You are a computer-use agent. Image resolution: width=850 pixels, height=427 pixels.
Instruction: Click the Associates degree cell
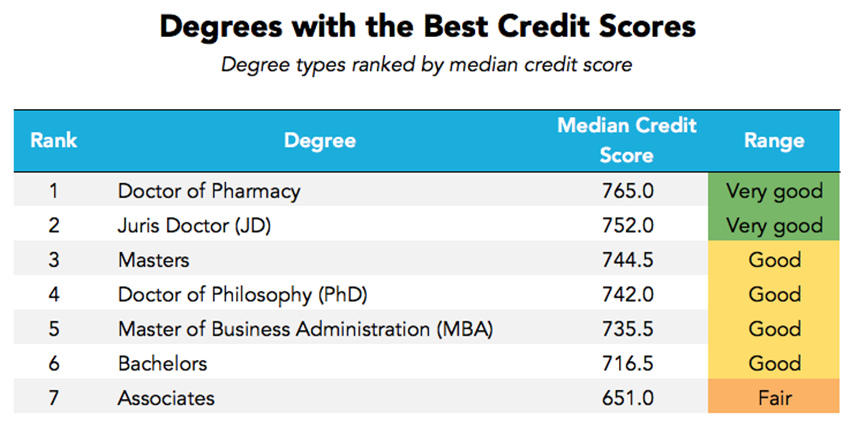coord(166,397)
